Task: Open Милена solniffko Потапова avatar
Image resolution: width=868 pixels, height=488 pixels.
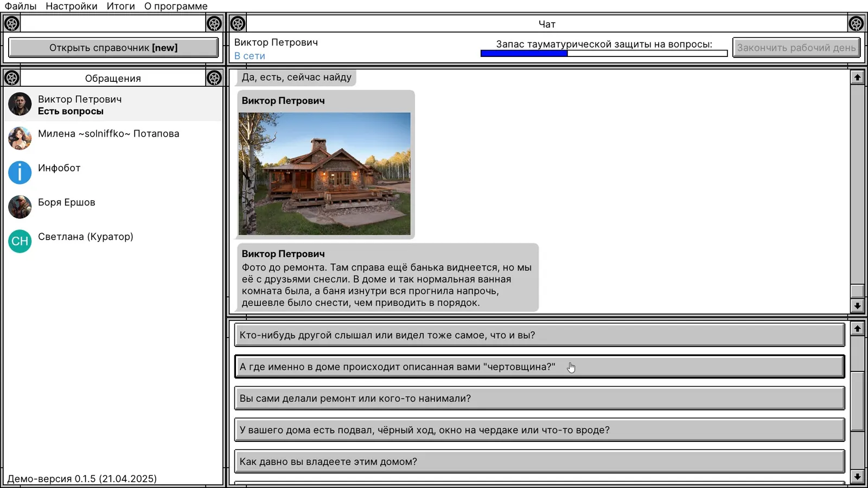Action: [20, 138]
